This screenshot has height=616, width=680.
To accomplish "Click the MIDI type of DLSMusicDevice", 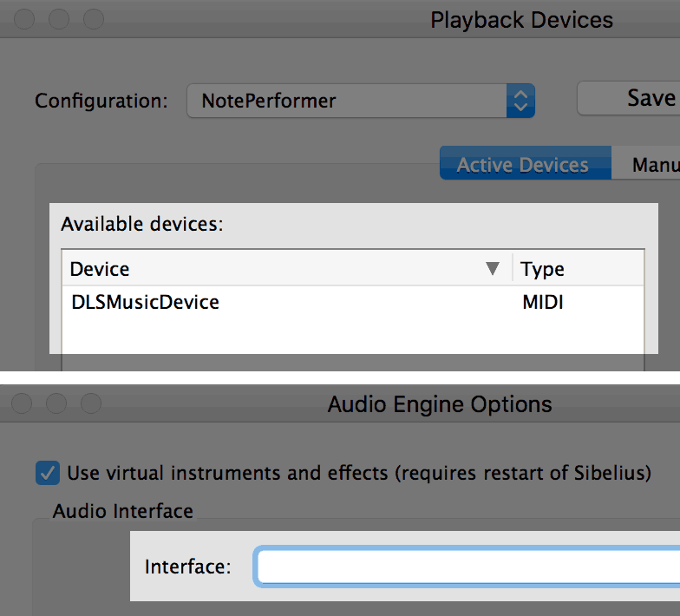I will coord(543,302).
